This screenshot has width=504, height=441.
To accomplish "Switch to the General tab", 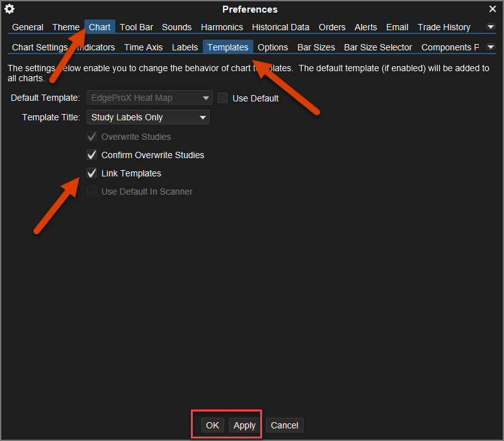I will (28, 27).
